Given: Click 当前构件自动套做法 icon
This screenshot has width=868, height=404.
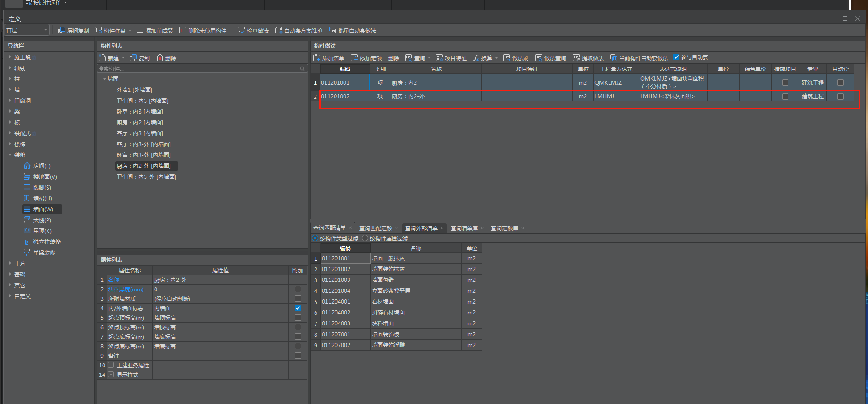Looking at the screenshot, I should pos(613,58).
